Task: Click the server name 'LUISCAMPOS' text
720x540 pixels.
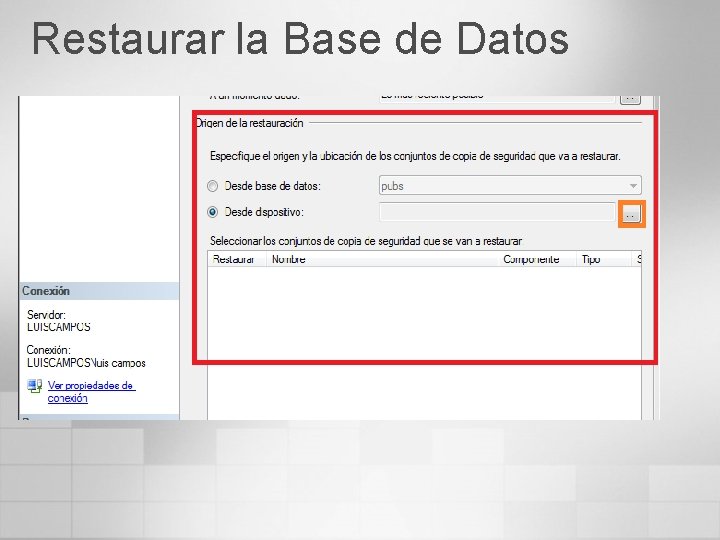Action: (x=59, y=327)
